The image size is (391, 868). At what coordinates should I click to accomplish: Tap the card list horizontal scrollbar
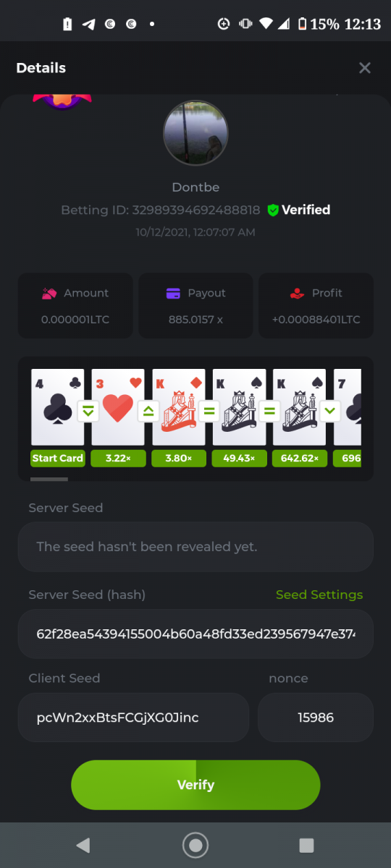(x=49, y=479)
